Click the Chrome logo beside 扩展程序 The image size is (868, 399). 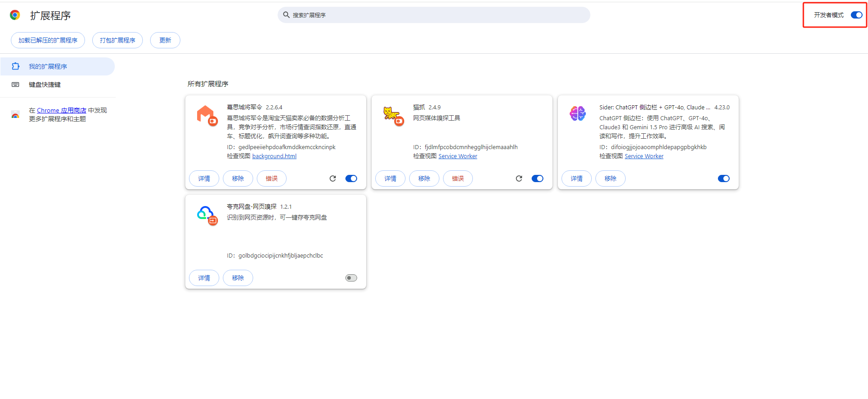15,15
